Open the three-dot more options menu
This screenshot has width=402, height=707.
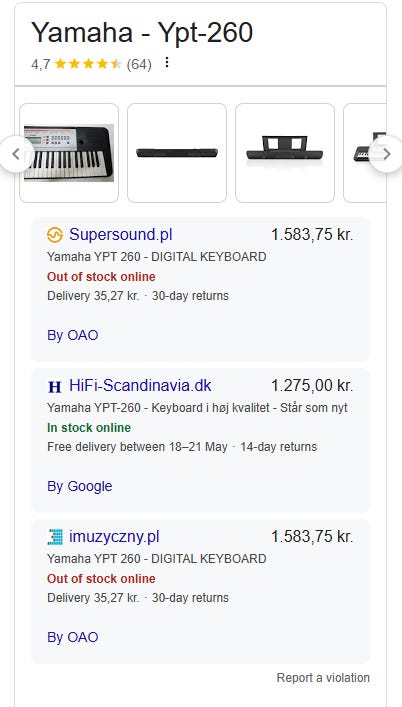[x=167, y=62]
